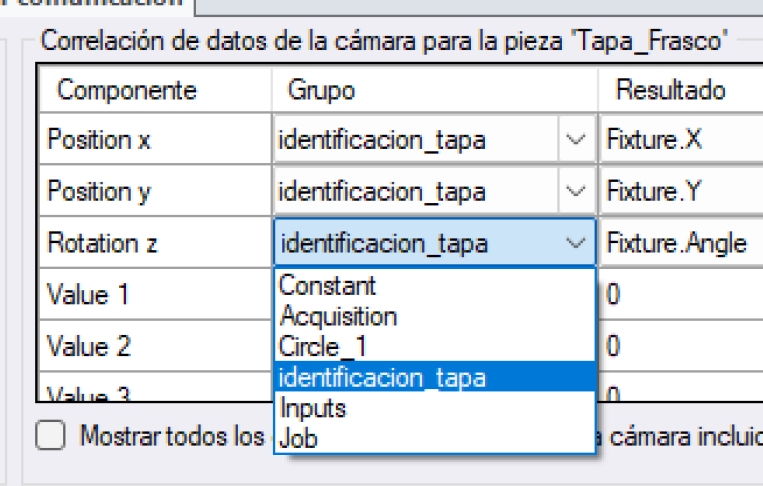Viewport: 763px width, 486px height.
Task: Open Position x group dropdown arrow
Action: tap(575, 140)
